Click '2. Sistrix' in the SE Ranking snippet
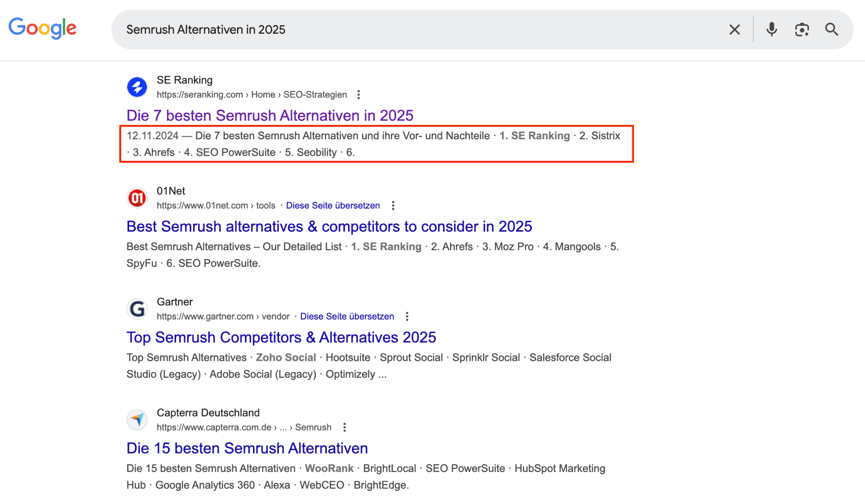The width and height of the screenshot is (865, 504). [x=600, y=136]
